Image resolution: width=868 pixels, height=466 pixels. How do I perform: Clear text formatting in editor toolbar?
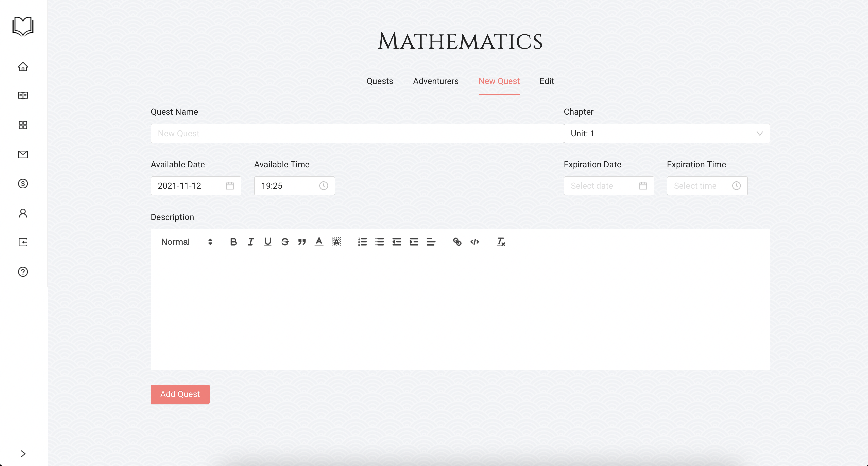tap(500, 242)
